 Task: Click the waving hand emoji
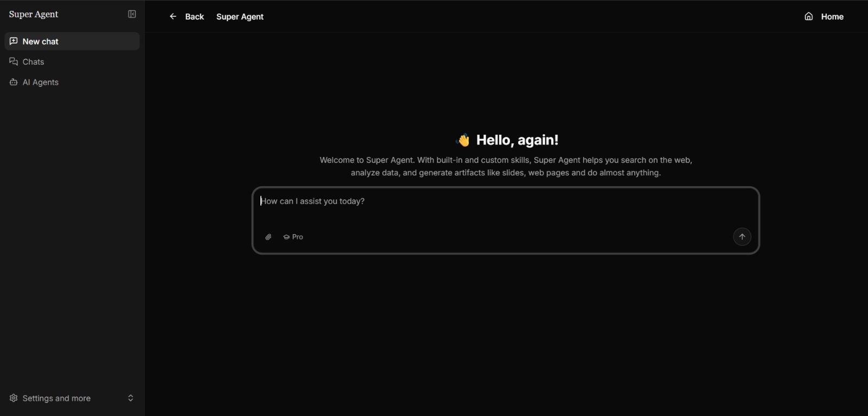point(463,140)
